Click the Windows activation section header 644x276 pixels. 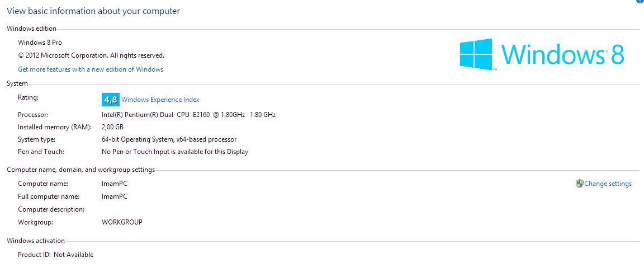[36, 241]
